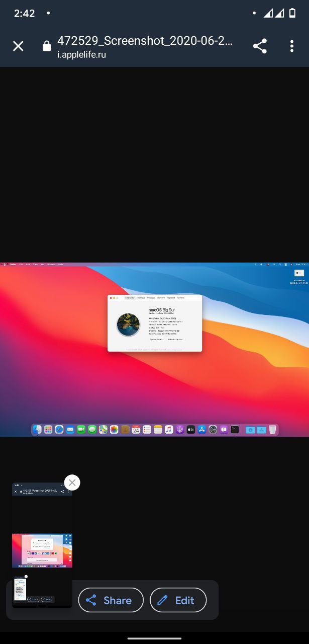Open App Store from the dock
The image size is (309, 644).
click(202, 430)
